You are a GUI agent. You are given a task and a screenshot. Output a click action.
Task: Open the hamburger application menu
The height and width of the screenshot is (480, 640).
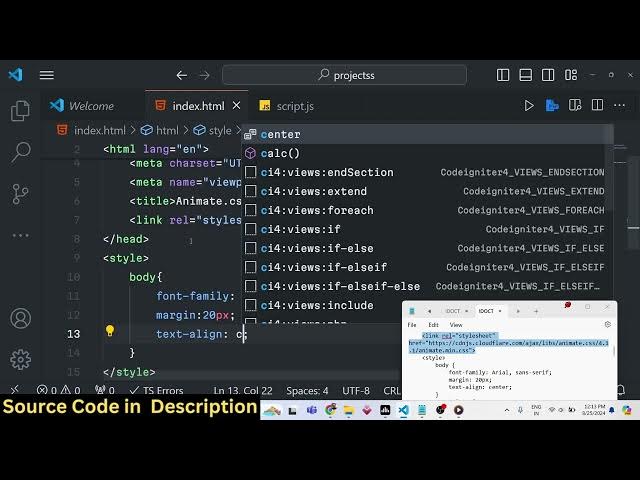[47, 75]
